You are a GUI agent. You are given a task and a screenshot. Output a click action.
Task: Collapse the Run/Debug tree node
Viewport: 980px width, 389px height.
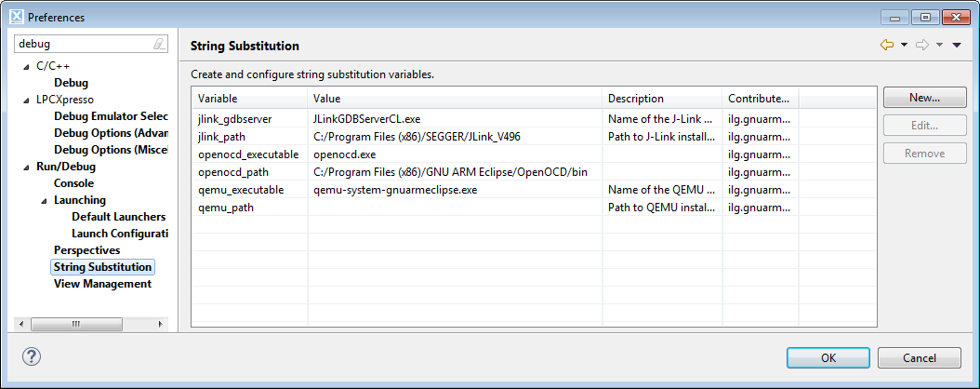click(x=26, y=167)
